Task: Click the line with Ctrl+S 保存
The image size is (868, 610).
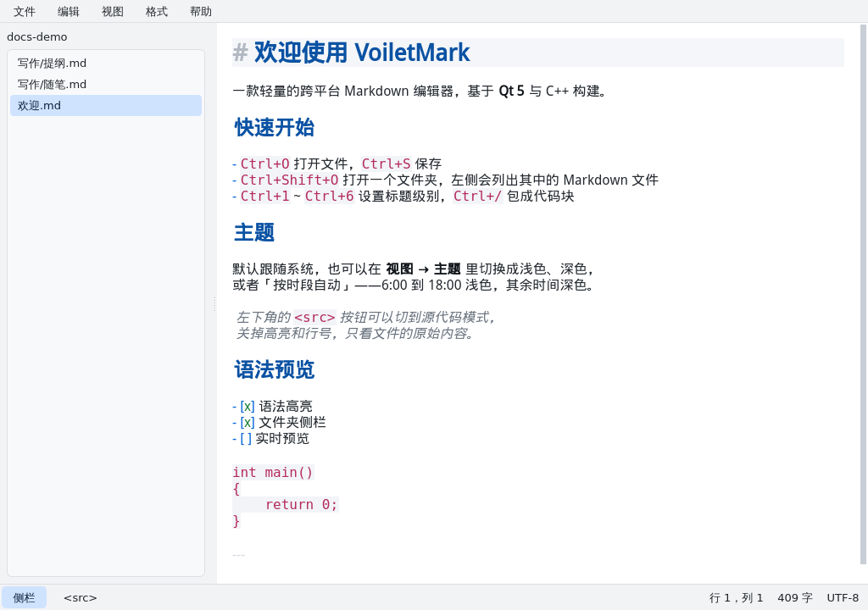Action: pyautogui.click(x=337, y=164)
